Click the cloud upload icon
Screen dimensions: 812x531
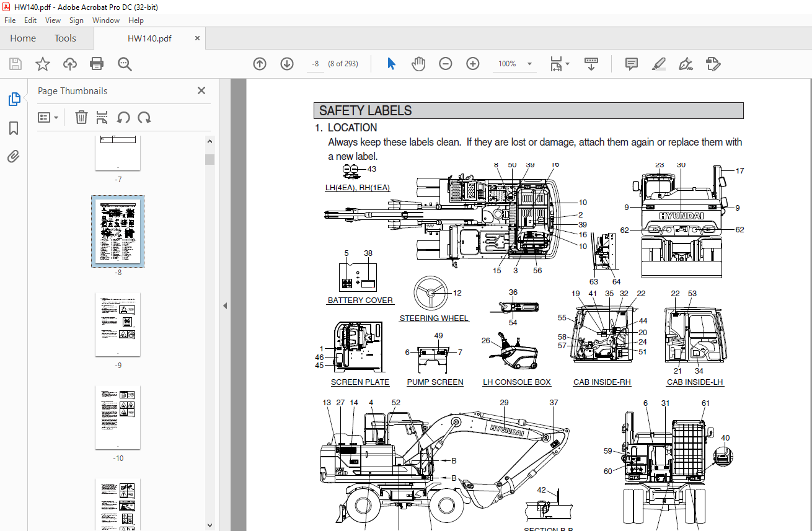70,64
